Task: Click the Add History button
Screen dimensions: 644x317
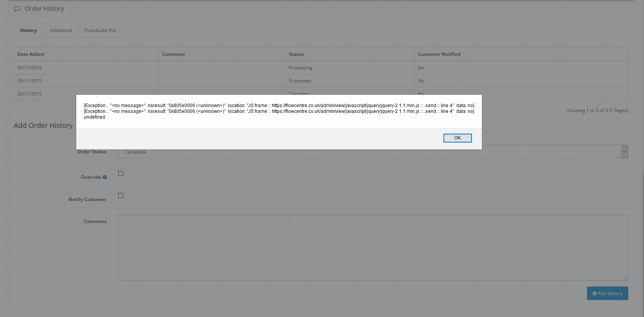Action: (607, 294)
